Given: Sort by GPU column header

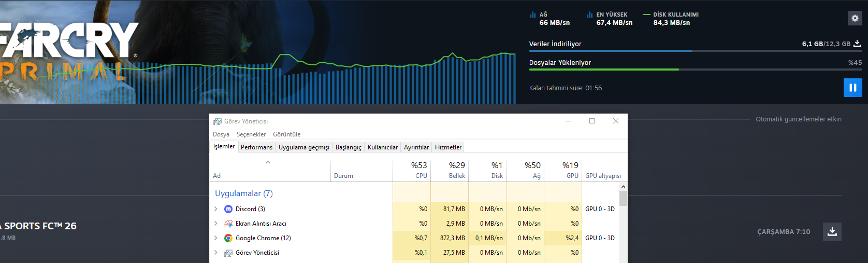Looking at the screenshot, I should (x=563, y=170).
